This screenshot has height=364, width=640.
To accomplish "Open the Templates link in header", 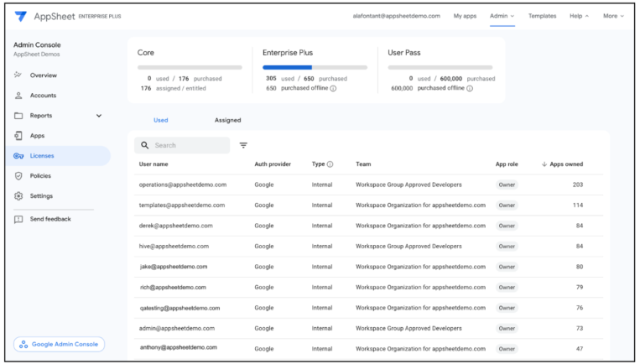I will coord(542,16).
